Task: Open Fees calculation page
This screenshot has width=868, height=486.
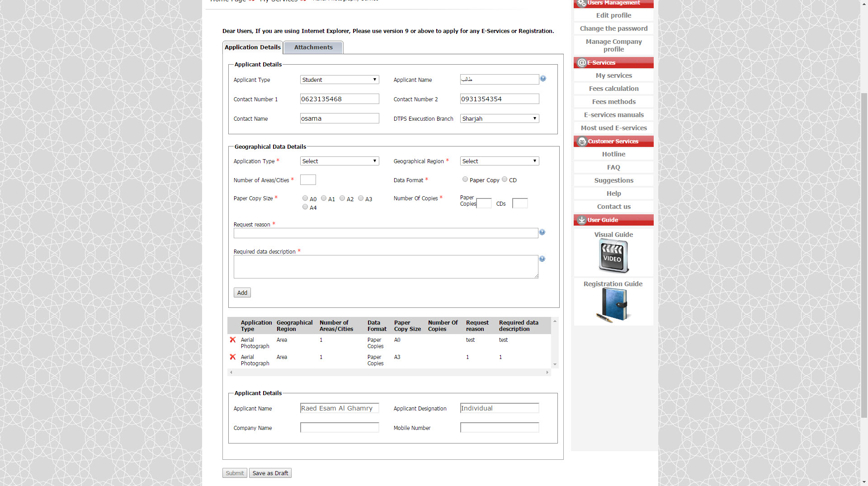Action: pos(613,89)
